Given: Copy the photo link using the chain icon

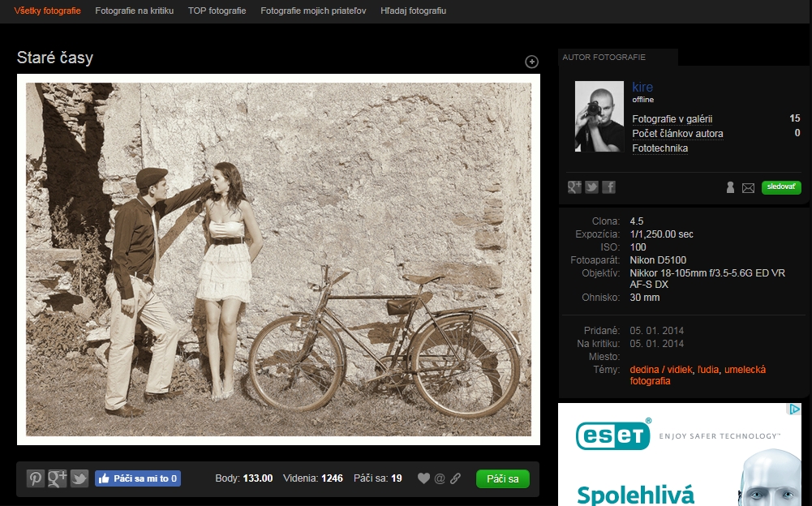Looking at the screenshot, I should point(455,478).
